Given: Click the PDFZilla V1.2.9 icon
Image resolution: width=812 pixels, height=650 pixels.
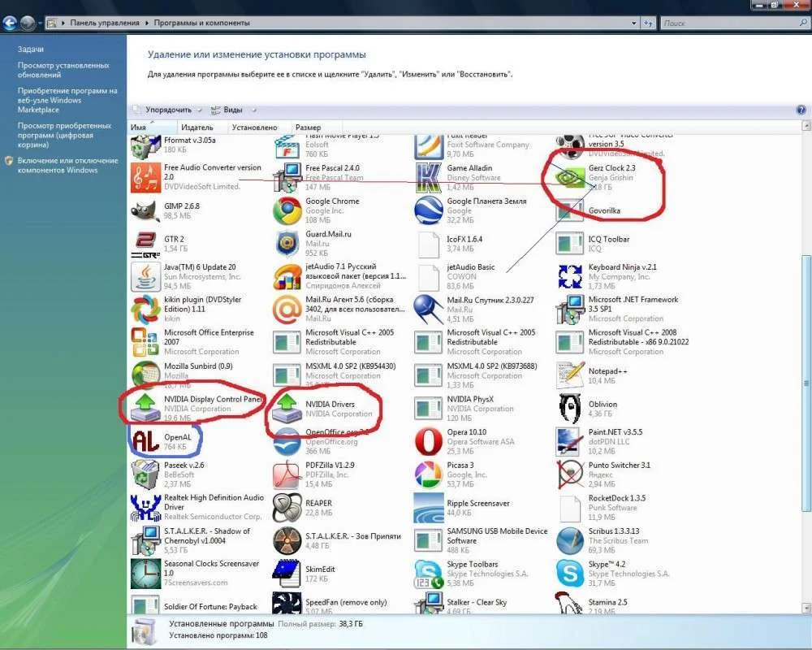Looking at the screenshot, I should click(287, 474).
